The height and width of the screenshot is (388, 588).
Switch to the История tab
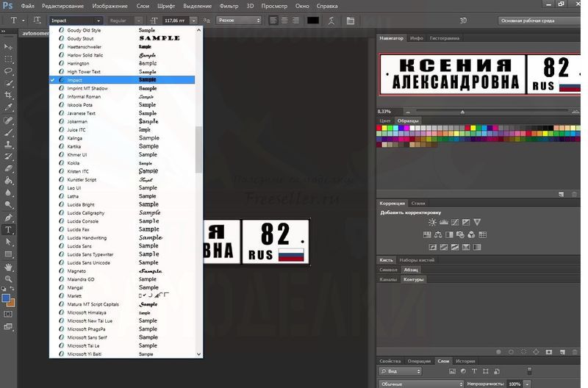coord(465,361)
